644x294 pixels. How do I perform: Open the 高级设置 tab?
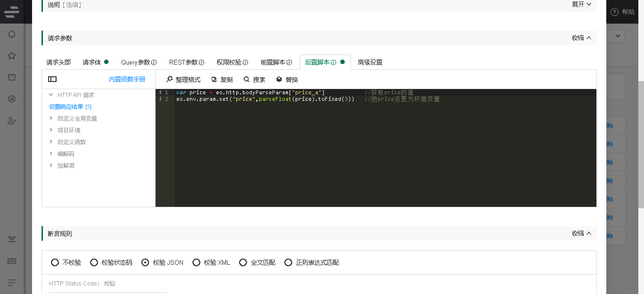pyautogui.click(x=370, y=62)
